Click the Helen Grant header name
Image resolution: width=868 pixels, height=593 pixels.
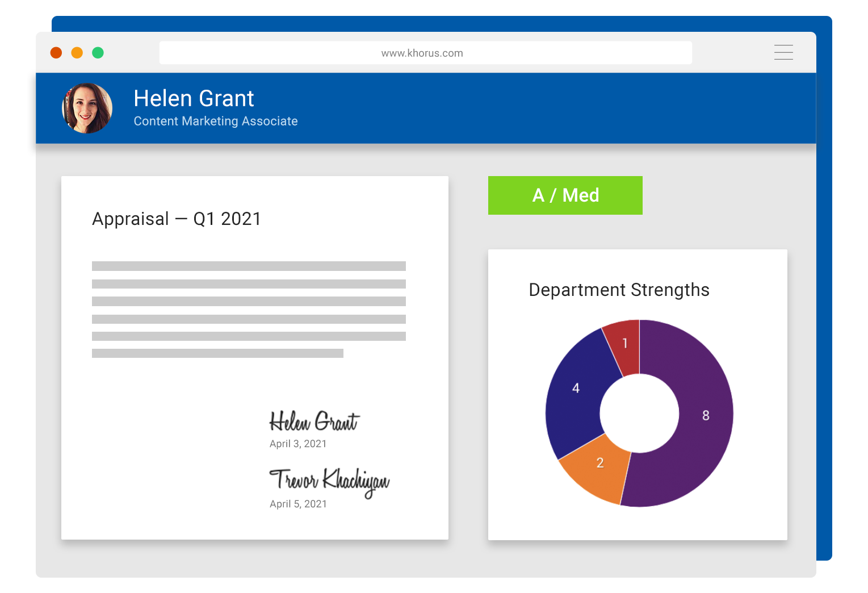[194, 98]
